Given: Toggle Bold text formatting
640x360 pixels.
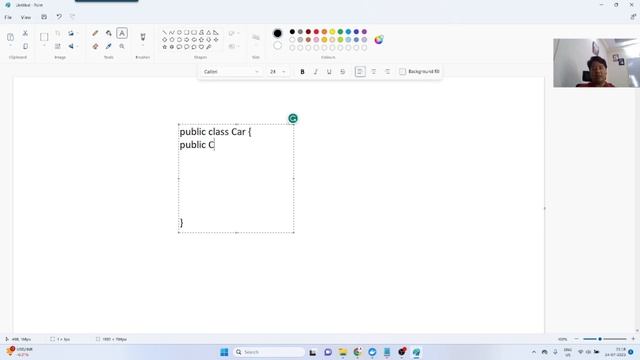Looking at the screenshot, I should pyautogui.click(x=302, y=71).
